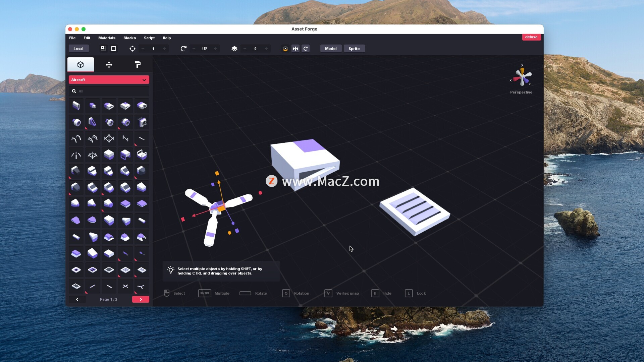Image resolution: width=644 pixels, height=362 pixels.
Task: Switch to the paint roller tab
Action: pos(138,65)
